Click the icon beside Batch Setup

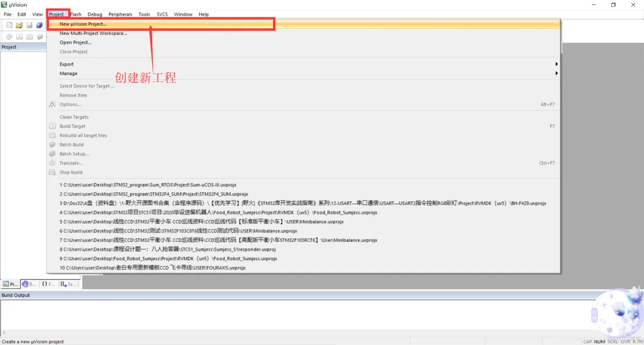52,154
